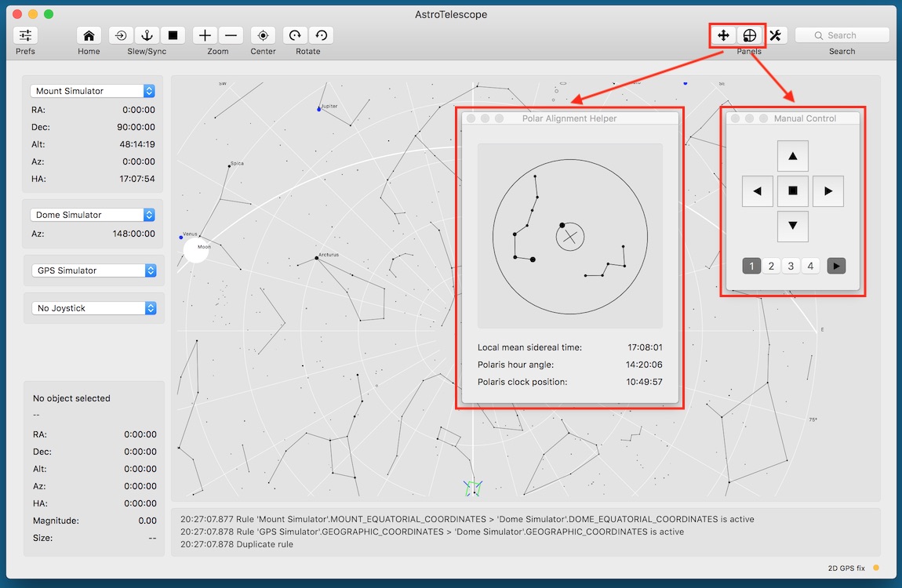Click the local mean sidereal time 17:08:01
Screen dimensions: 902x588
[x=645, y=347]
